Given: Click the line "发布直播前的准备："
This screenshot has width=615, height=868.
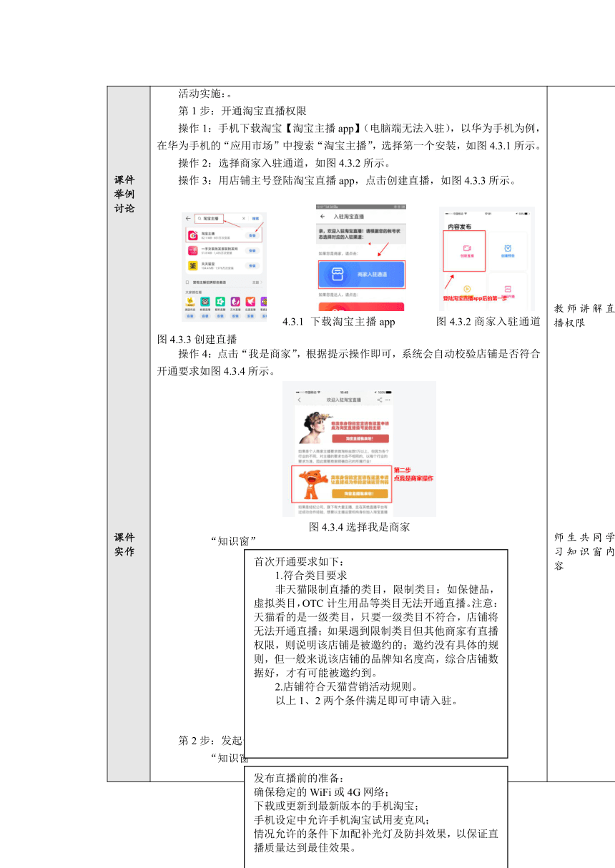Looking at the screenshot, I should (x=299, y=778).
